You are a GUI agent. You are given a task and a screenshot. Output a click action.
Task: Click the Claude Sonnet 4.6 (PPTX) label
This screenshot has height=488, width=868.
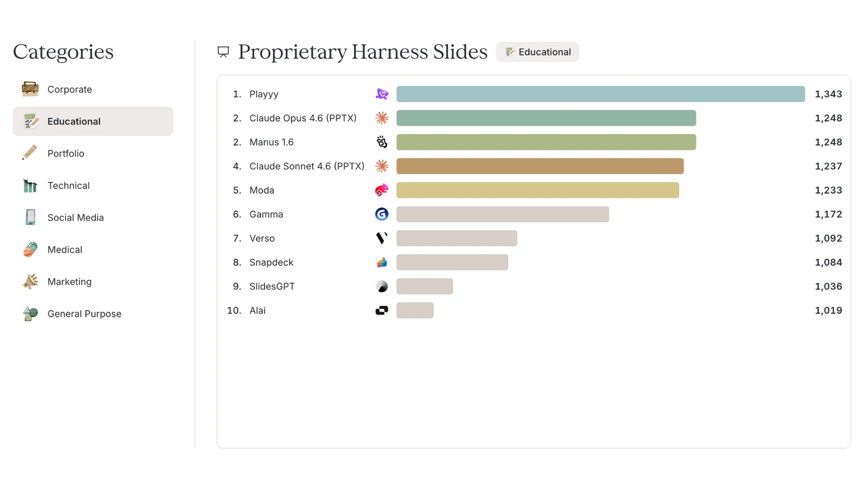[307, 166]
